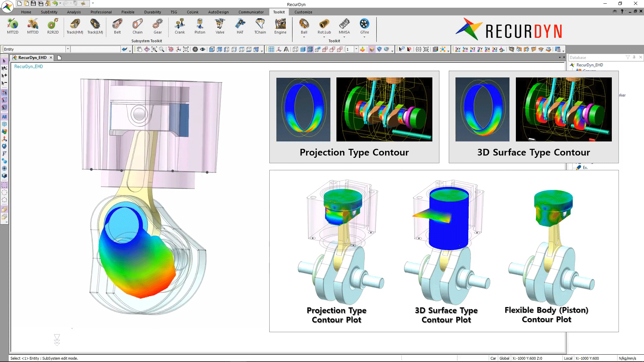Screen dimensions: 644x362
Task: Launch the HAT toolkit
Action: [240, 26]
